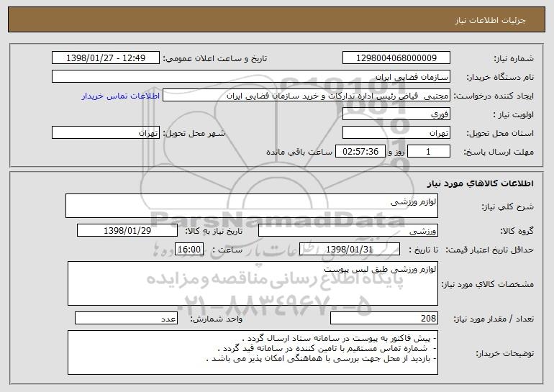Select the section heading اطلاعات کالاهای مورد نیاز
Viewport: 554px width, 392px height.
coord(480,183)
